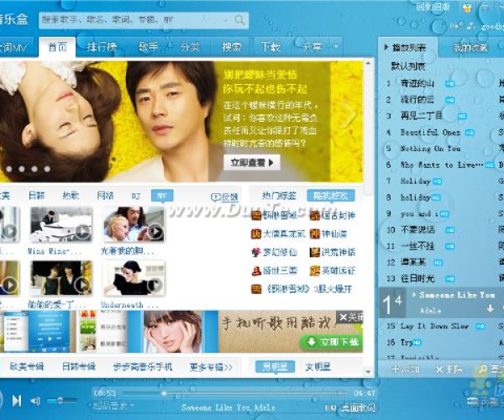
Task: Open the 大唐真龙凤 game icon link
Action: [x=256, y=234]
